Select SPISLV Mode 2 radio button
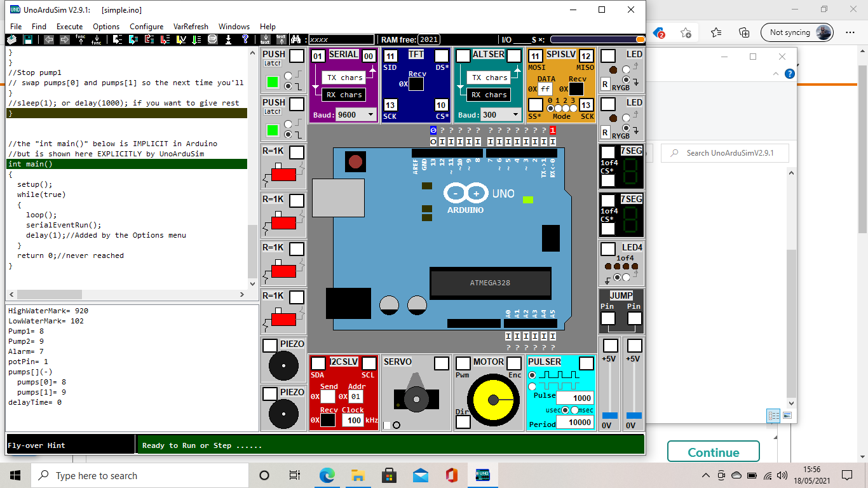Viewport: 868px width, 488px height. click(567, 108)
